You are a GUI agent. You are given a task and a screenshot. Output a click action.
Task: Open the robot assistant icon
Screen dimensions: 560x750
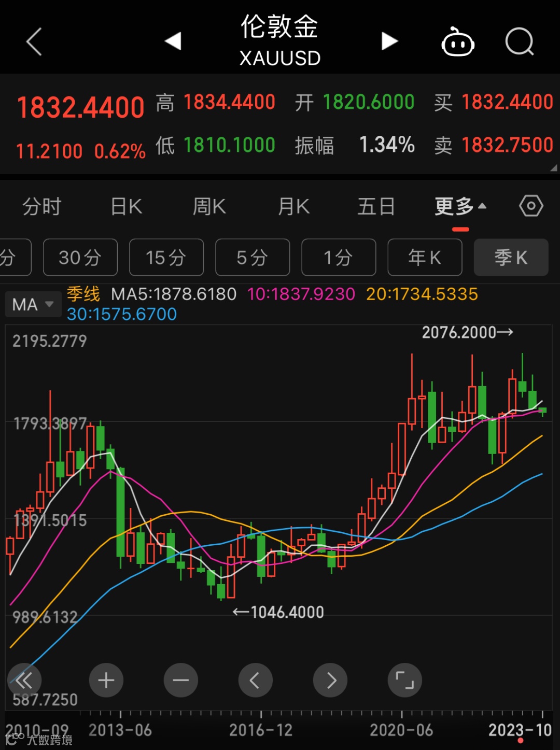tap(458, 41)
